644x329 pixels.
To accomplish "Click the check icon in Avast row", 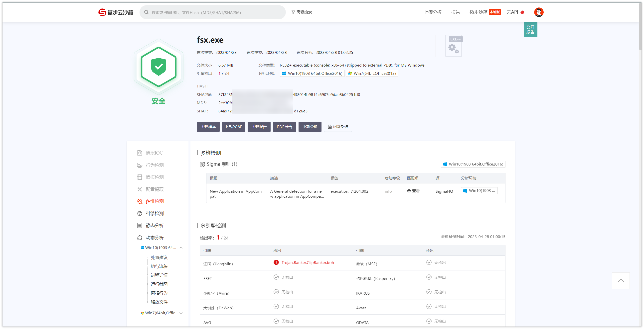I will [429, 307].
